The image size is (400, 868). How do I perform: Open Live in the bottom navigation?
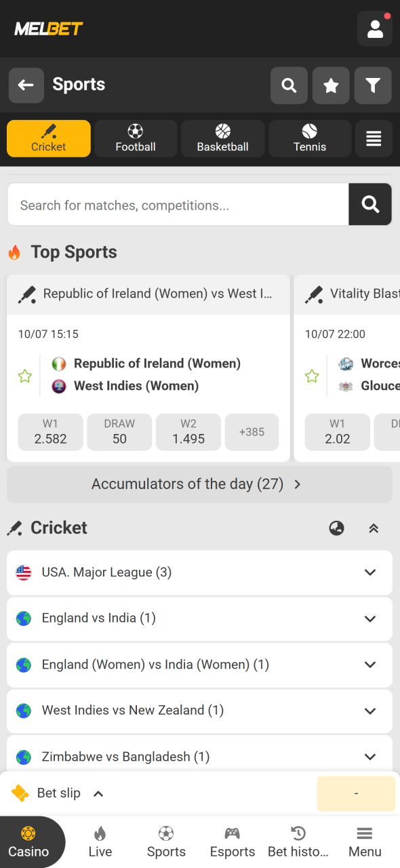tap(100, 842)
